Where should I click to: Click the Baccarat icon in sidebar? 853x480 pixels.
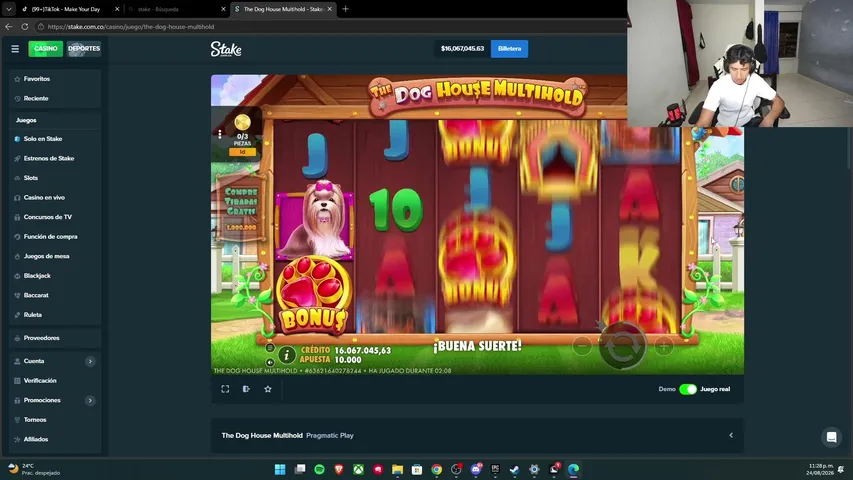pyautogui.click(x=17, y=296)
